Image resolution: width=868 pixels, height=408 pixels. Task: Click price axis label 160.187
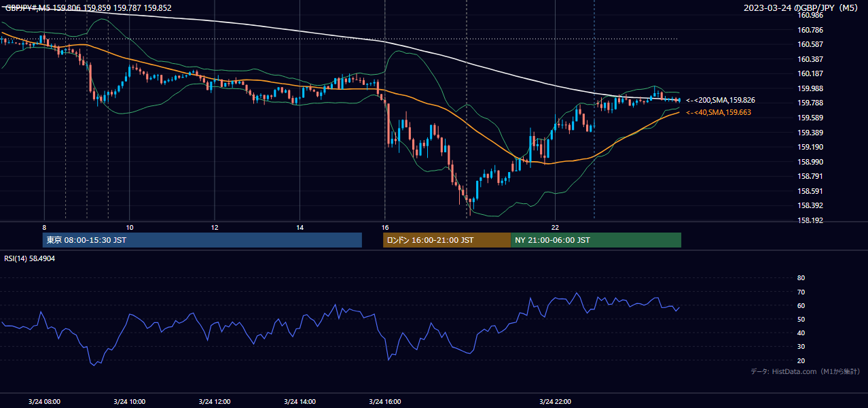pyautogui.click(x=810, y=73)
